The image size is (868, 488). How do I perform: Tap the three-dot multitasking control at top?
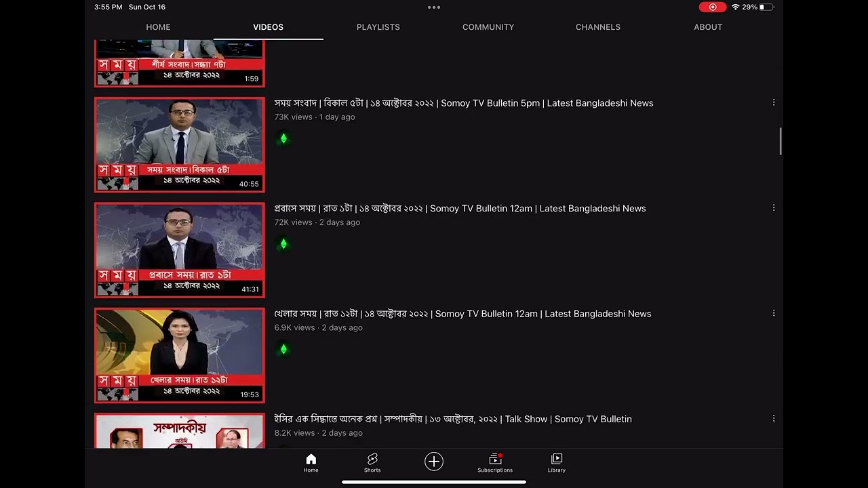tap(434, 7)
